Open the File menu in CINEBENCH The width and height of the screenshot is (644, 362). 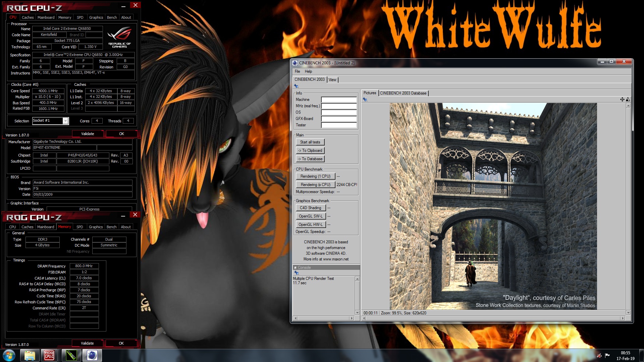point(297,71)
